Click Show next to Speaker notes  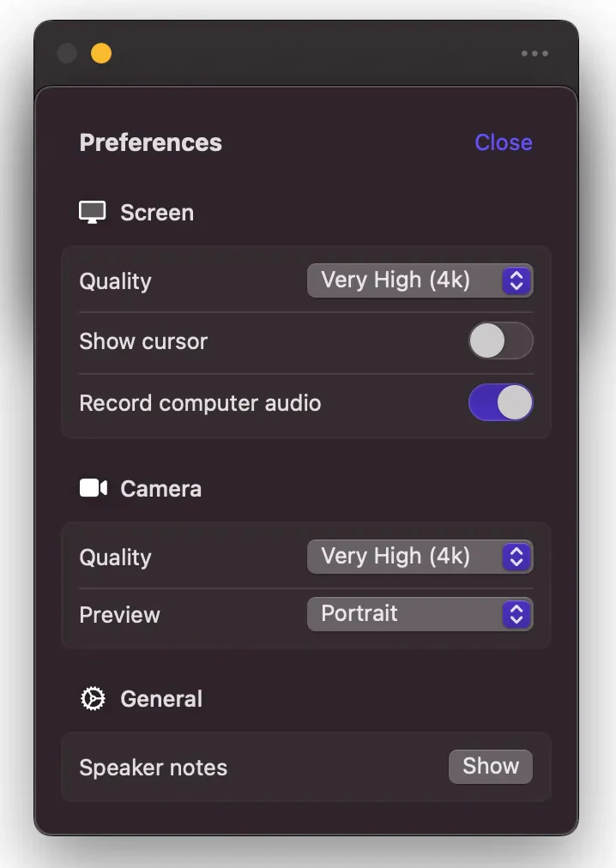pos(490,766)
